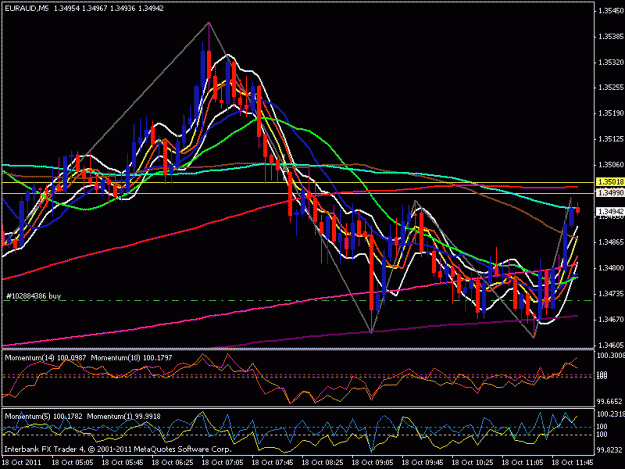Click the 18 Oct 07:45 time axis label
Image resolution: width=625 pixels, height=469 pixels.
272,463
